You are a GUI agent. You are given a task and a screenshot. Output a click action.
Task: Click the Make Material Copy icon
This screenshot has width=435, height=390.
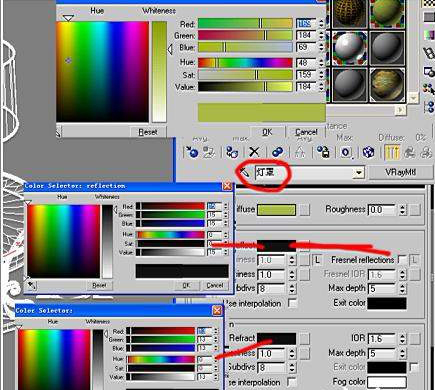pyautogui.click(x=277, y=152)
